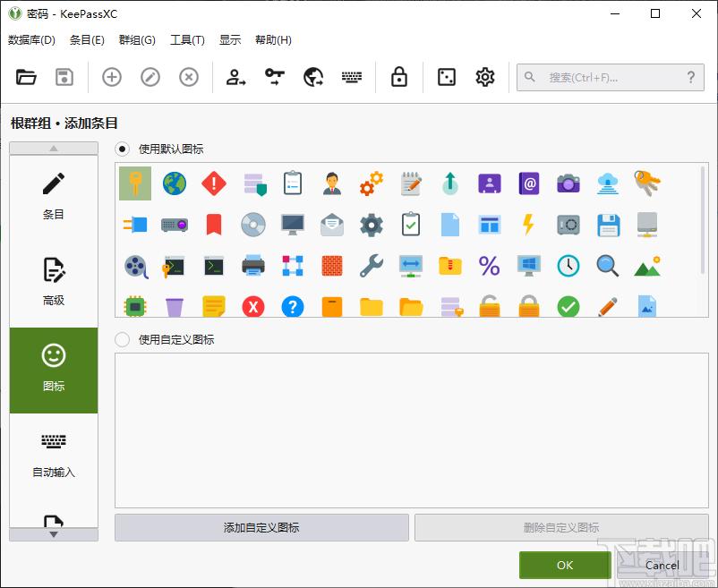
Task: Pick the bunch of keys icon
Action: coord(647,183)
